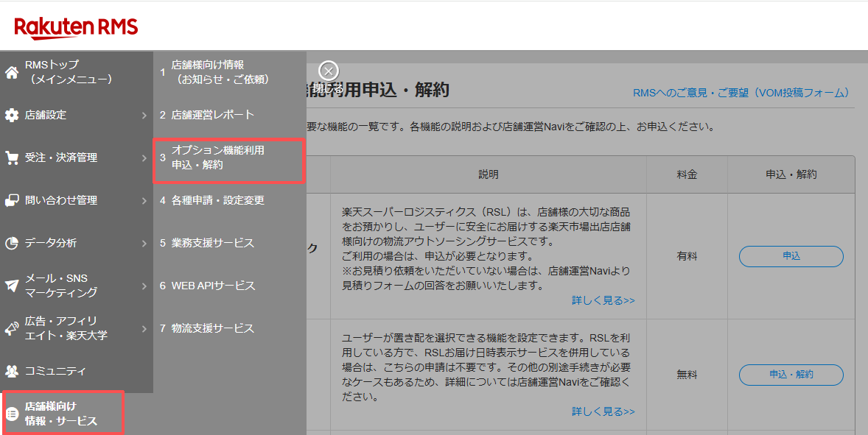Expand the 店舗設定 chevron
Image resolution: width=868 pixels, height=435 pixels.
coord(144,115)
